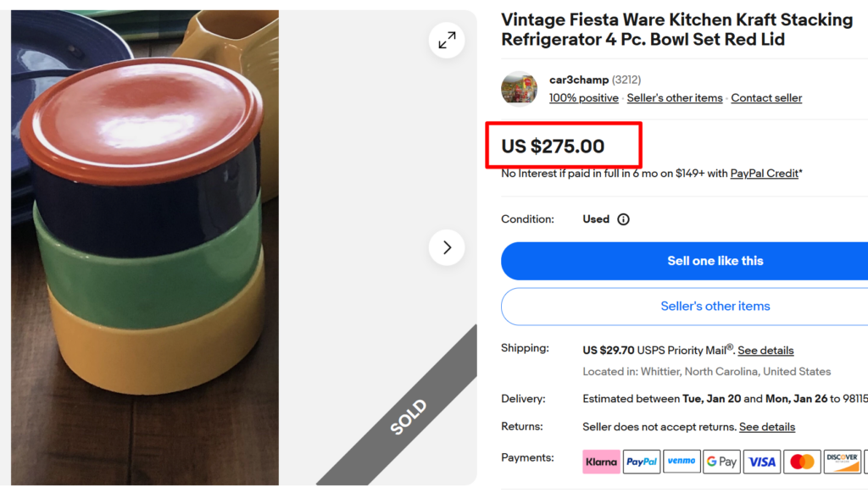The width and height of the screenshot is (868, 498).
Task: See details about the returns policy
Action: tap(767, 427)
